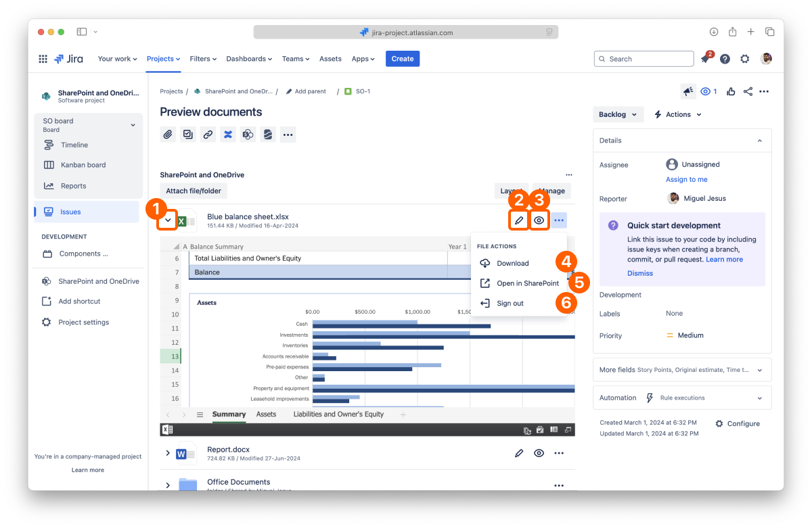Collapse the Blue balance sheet.xlsx row
This screenshot has height=528, width=812.
coord(168,220)
